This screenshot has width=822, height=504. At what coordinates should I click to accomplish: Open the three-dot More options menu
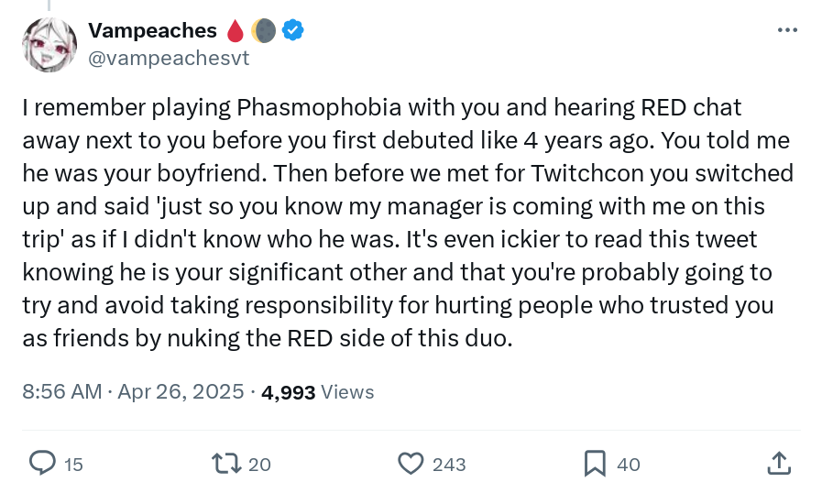[787, 30]
